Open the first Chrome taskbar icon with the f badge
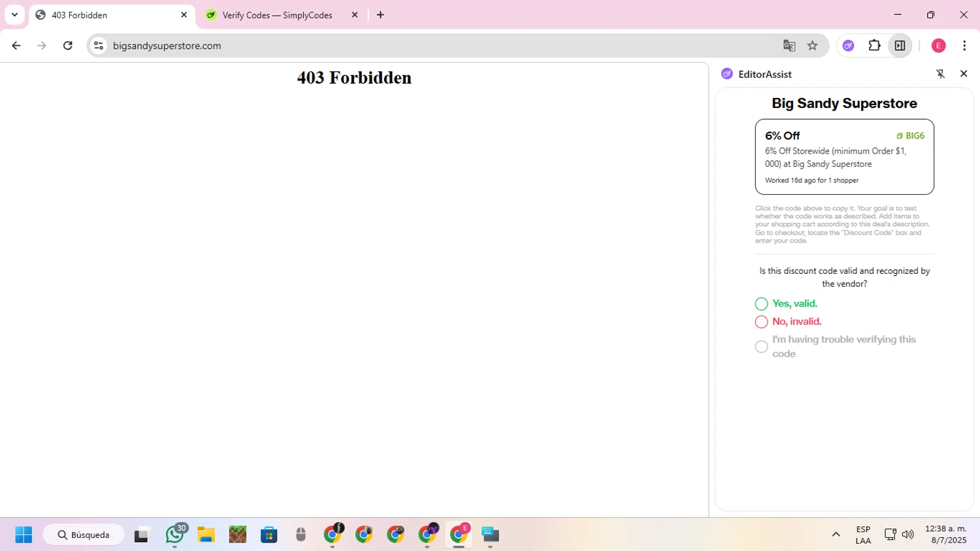This screenshot has width=980, height=551. (x=333, y=535)
